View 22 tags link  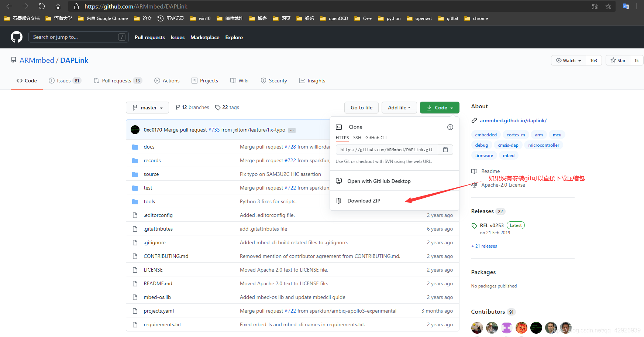pyautogui.click(x=227, y=107)
